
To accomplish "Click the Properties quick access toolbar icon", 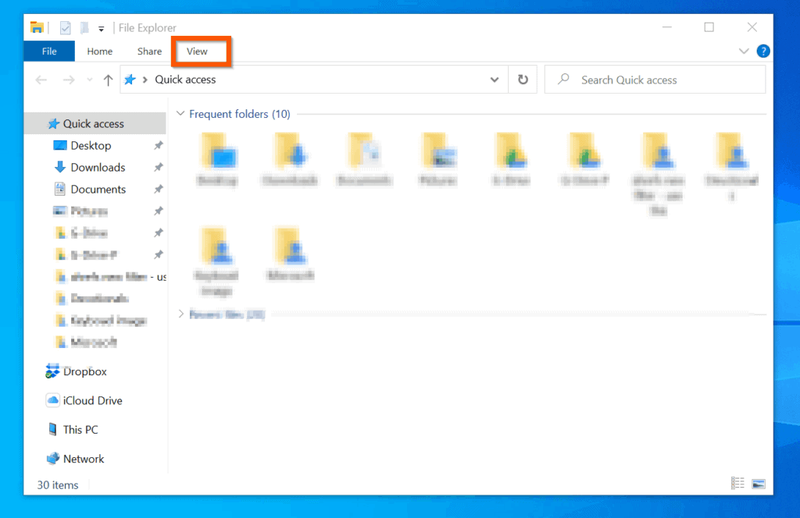I will [x=65, y=28].
